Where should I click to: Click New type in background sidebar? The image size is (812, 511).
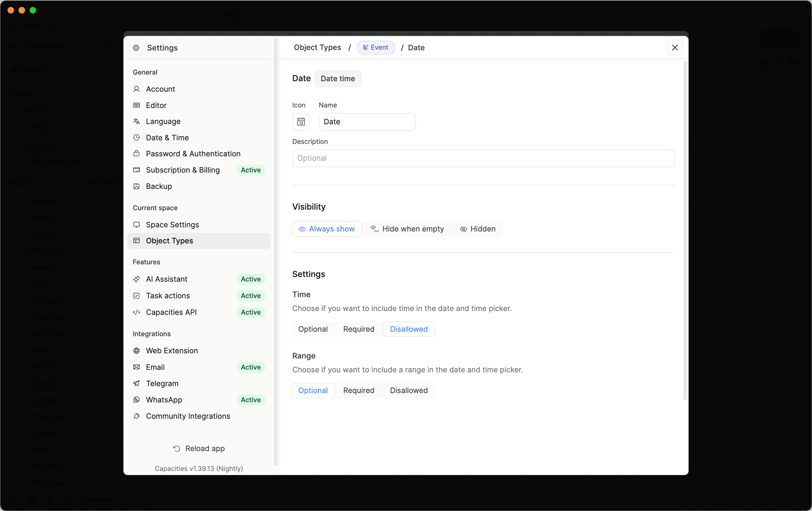(105, 183)
